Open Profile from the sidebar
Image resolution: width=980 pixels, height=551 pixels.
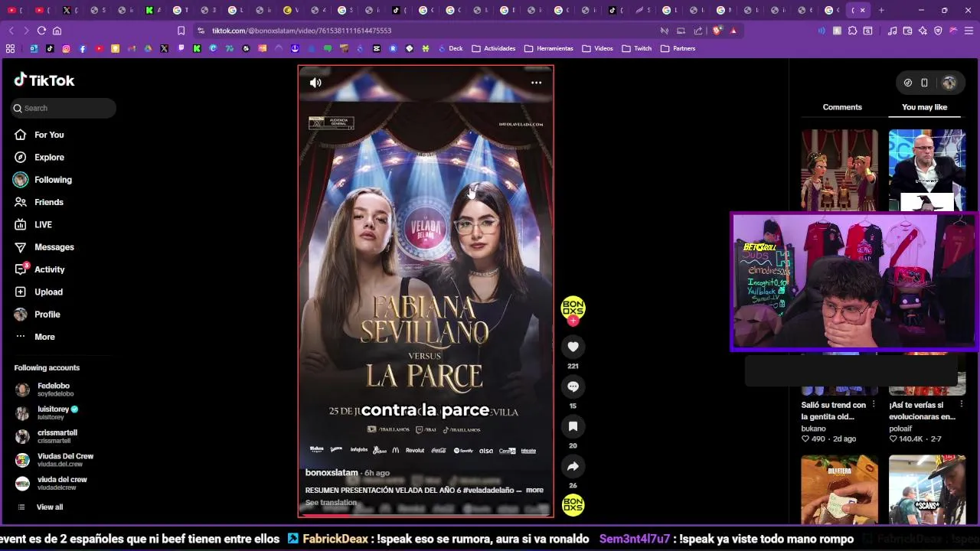click(x=37, y=315)
